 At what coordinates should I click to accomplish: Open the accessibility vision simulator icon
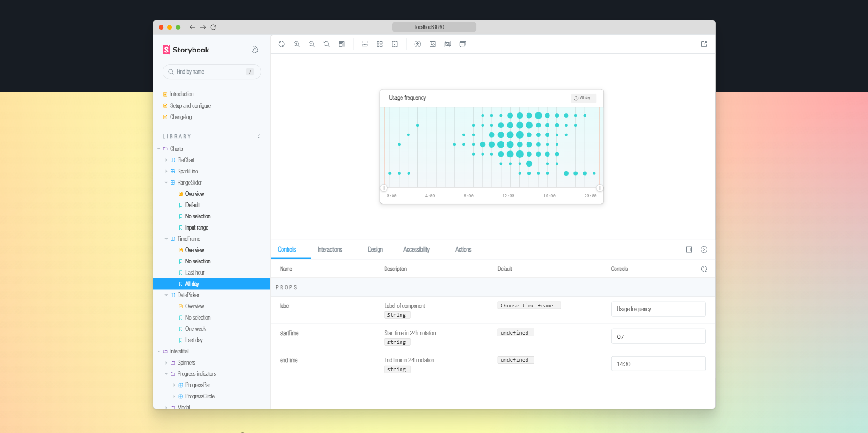417,44
